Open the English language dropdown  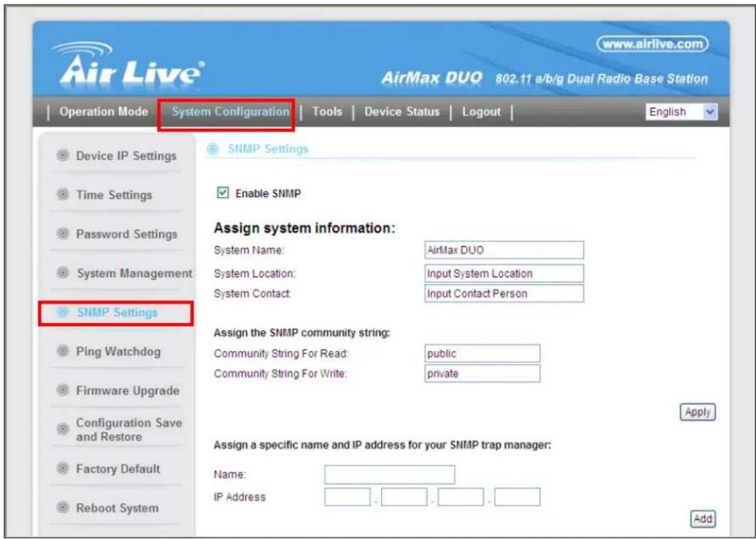tap(681, 112)
